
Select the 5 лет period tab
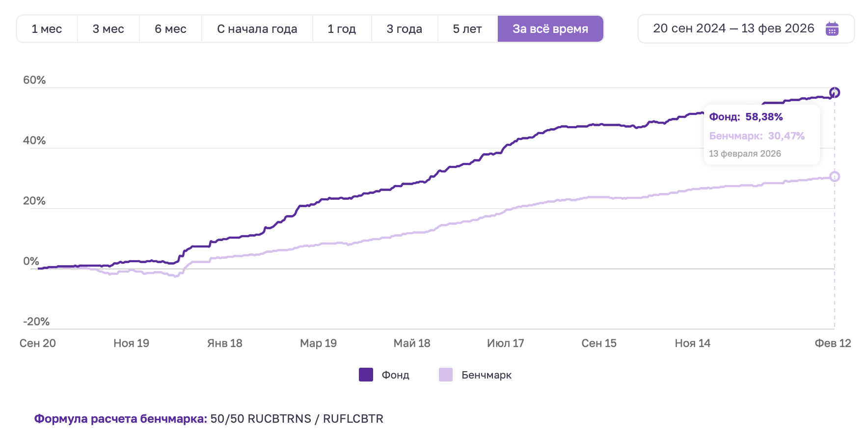coord(467,29)
